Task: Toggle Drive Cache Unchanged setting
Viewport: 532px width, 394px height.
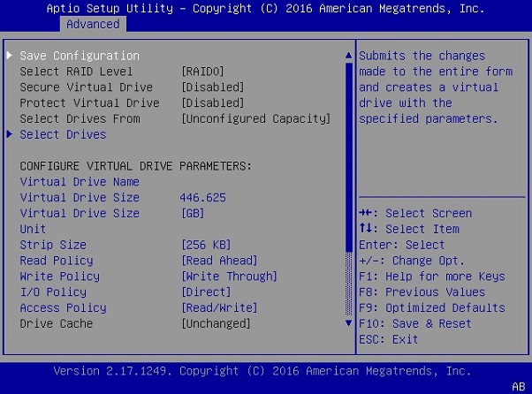Action: 216,324
